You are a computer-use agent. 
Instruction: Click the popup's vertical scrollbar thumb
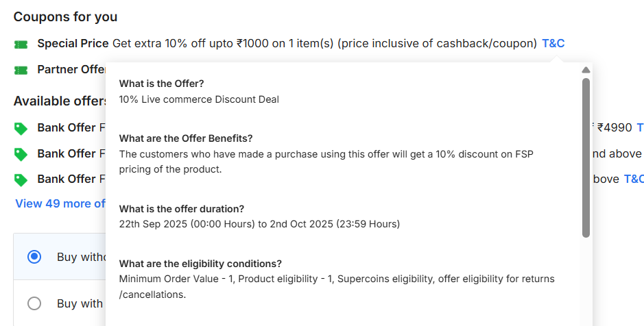586,158
